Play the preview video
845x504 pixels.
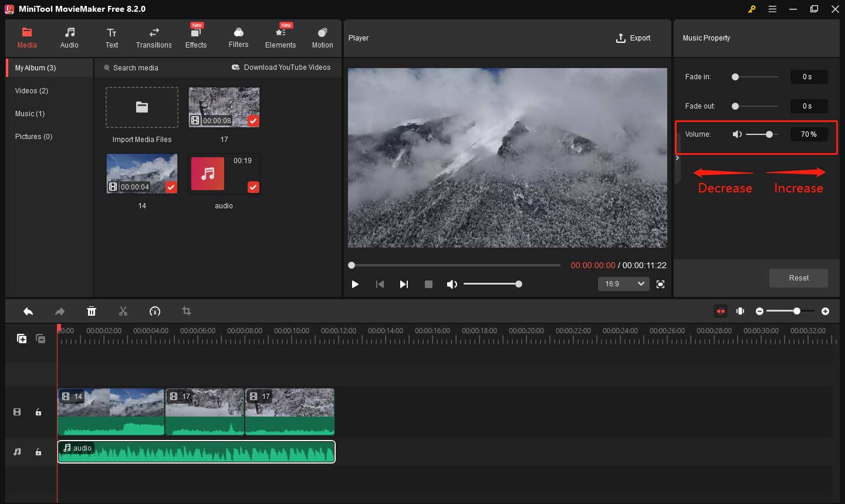[x=355, y=284]
